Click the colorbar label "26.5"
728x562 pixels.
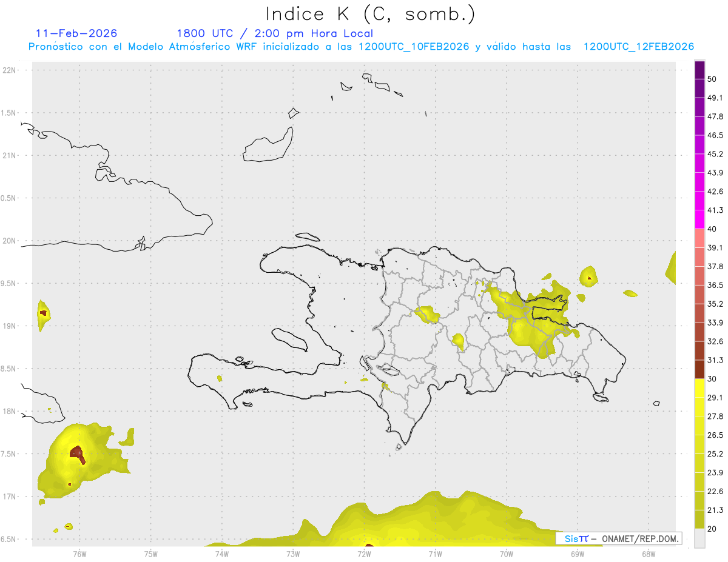pos(715,435)
